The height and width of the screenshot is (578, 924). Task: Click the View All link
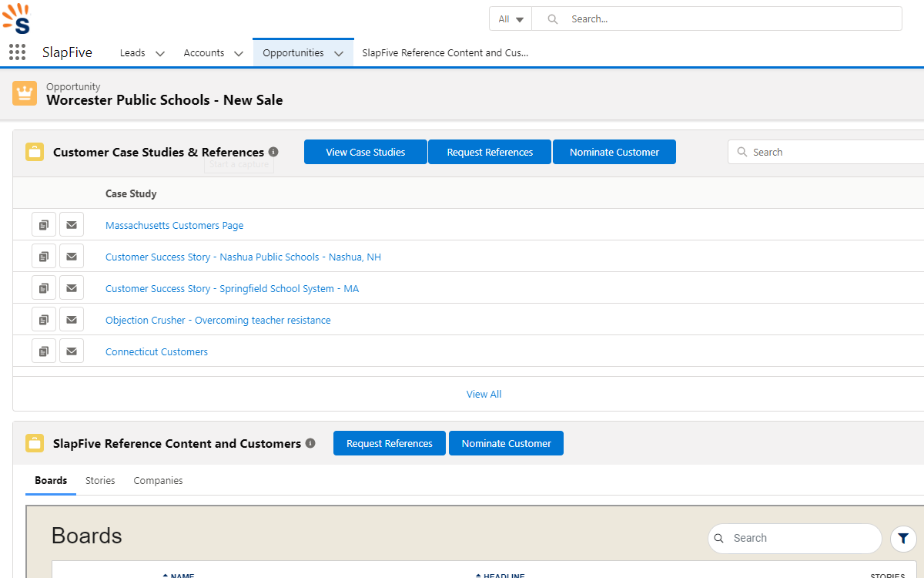click(484, 394)
